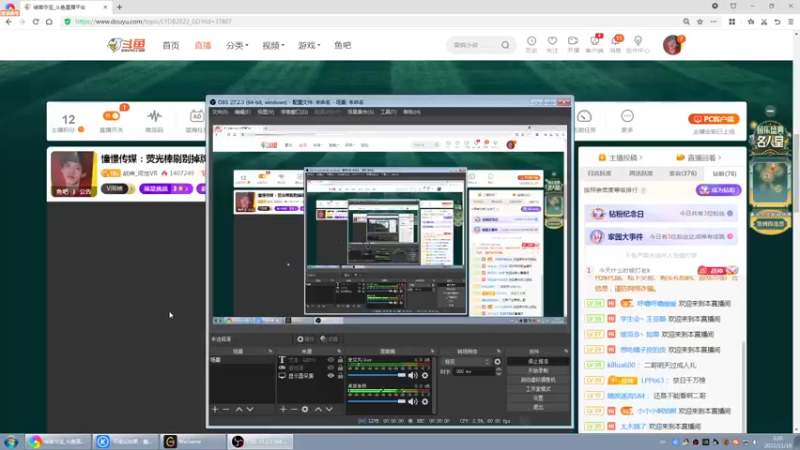Image resolution: width=800 pixels, height=450 pixels.
Task: Remove selected scene with minus icon
Action: pyautogui.click(x=226, y=409)
